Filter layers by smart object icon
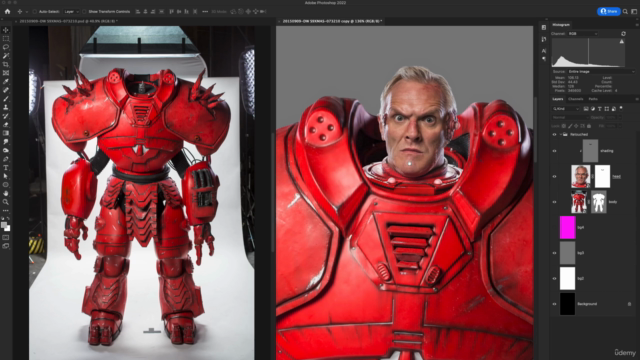Image resolution: width=640 pixels, height=360 pixels. coord(613,109)
